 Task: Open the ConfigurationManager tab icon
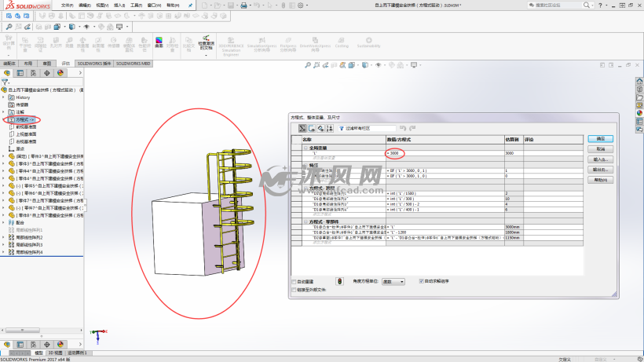click(x=33, y=73)
